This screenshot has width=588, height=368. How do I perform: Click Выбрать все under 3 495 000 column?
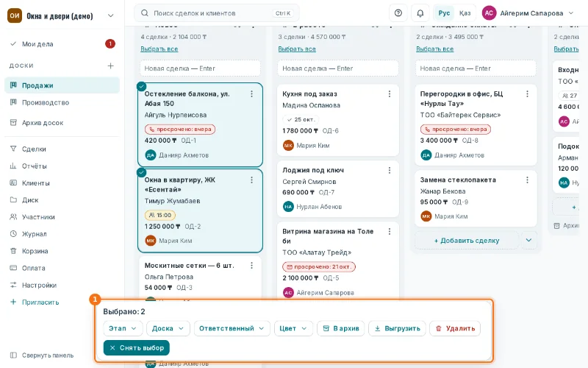434,49
